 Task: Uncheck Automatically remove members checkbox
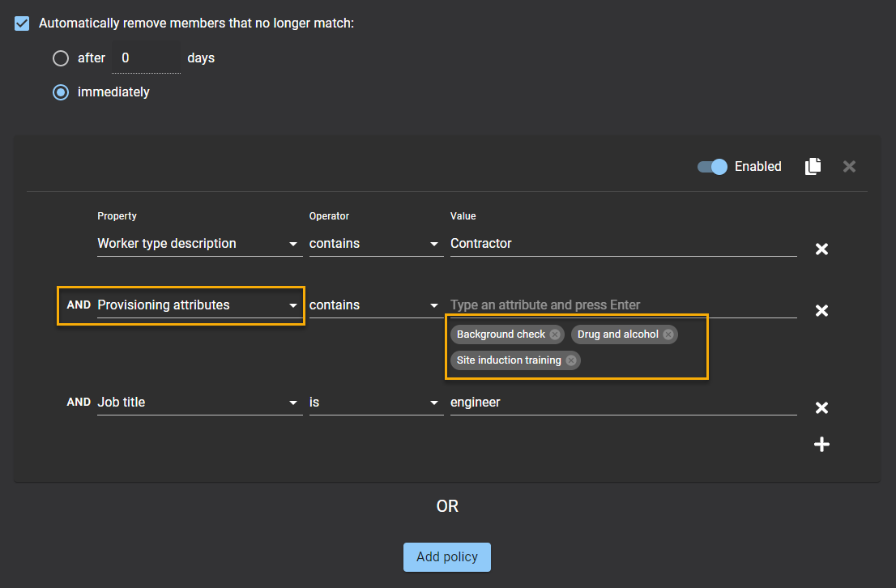pos(23,23)
